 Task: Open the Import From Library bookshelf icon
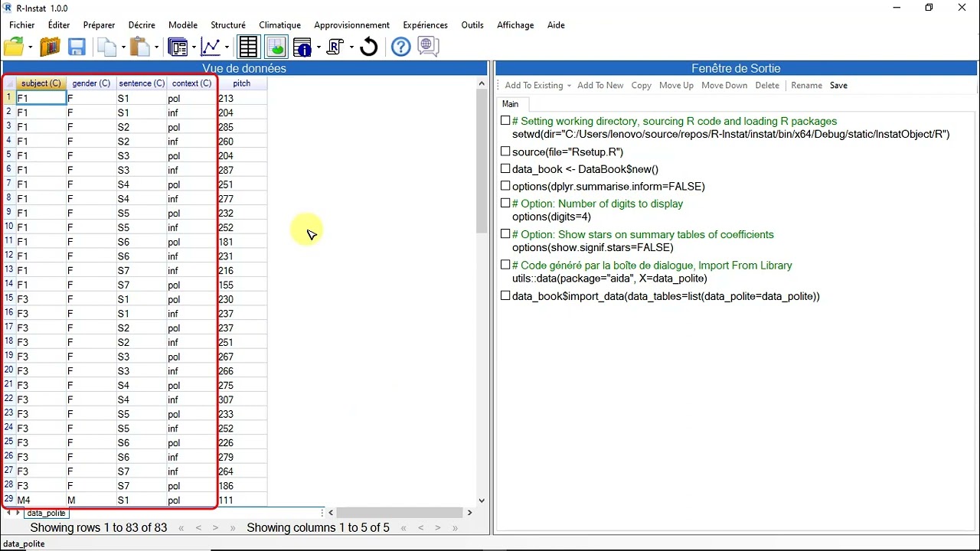tap(50, 47)
